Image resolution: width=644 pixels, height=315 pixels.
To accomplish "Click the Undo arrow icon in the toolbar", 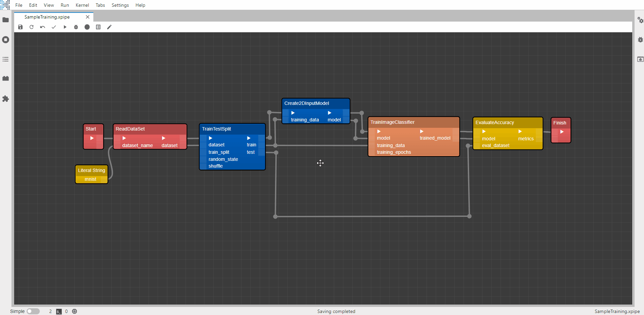I will 42,27.
